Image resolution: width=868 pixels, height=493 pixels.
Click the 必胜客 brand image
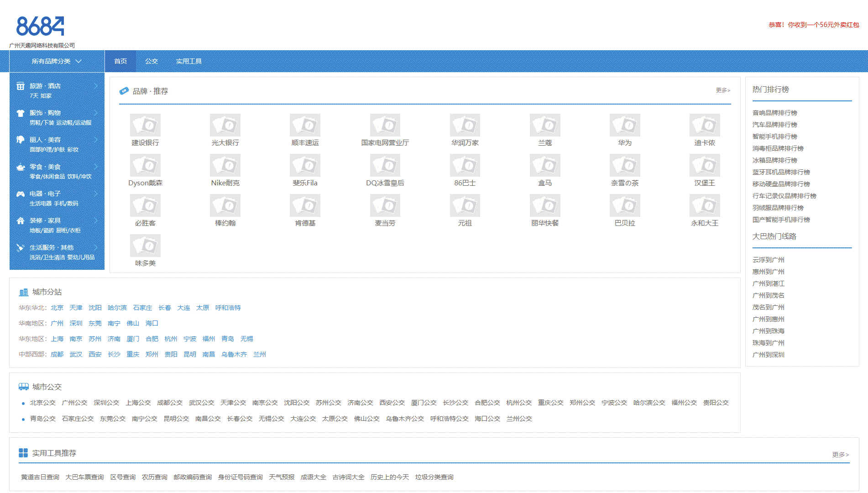(145, 205)
